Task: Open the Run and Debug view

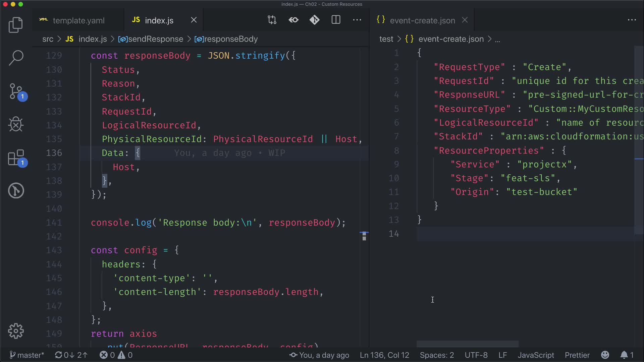Action: pyautogui.click(x=15, y=124)
